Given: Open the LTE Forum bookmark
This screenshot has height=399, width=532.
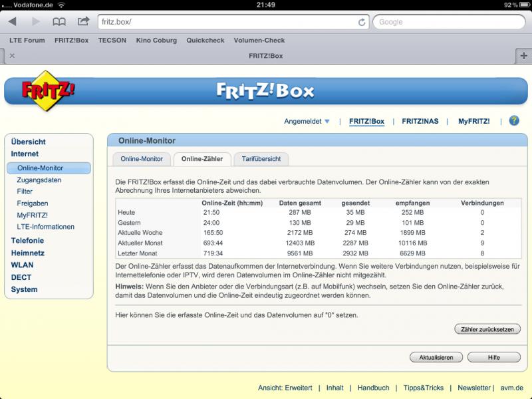Looking at the screenshot, I should (27, 40).
